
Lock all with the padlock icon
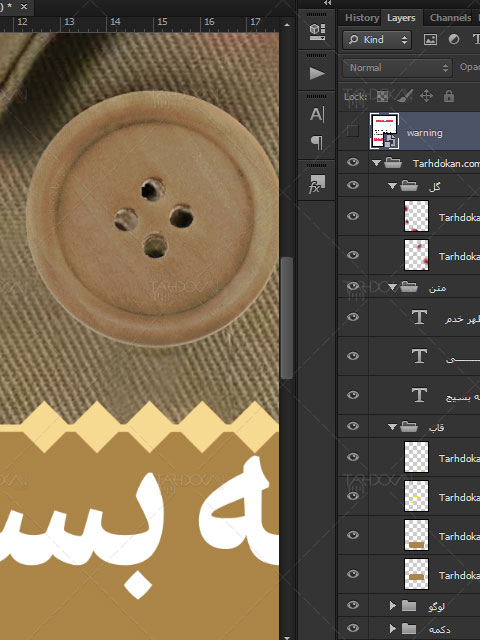click(449, 96)
